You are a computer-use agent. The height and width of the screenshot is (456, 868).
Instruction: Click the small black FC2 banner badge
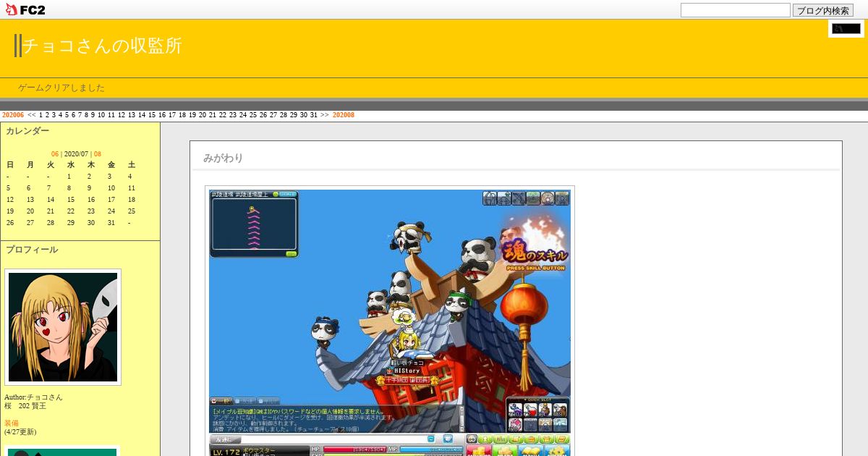click(846, 29)
